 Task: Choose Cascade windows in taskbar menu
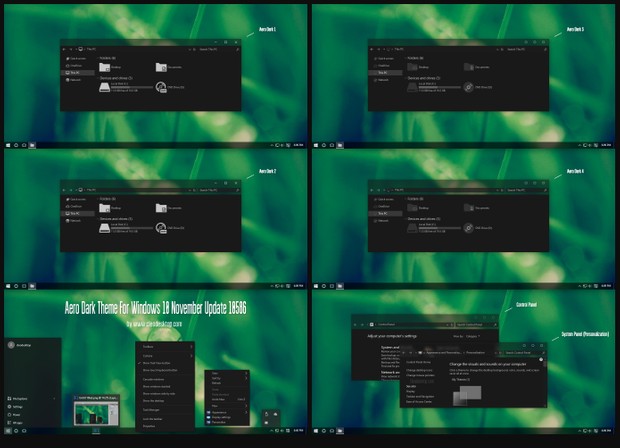165,379
